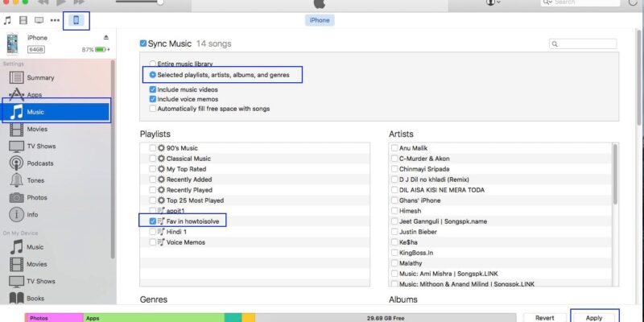The image size is (644, 322).
Task: Open Podcasts in the Settings sidebar
Action: tap(39, 163)
